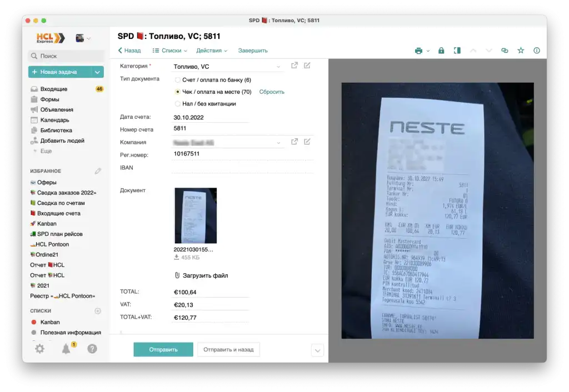Image resolution: width=569 pixels, height=392 pixels.
Task: Click the Отправить button
Action: (163, 350)
